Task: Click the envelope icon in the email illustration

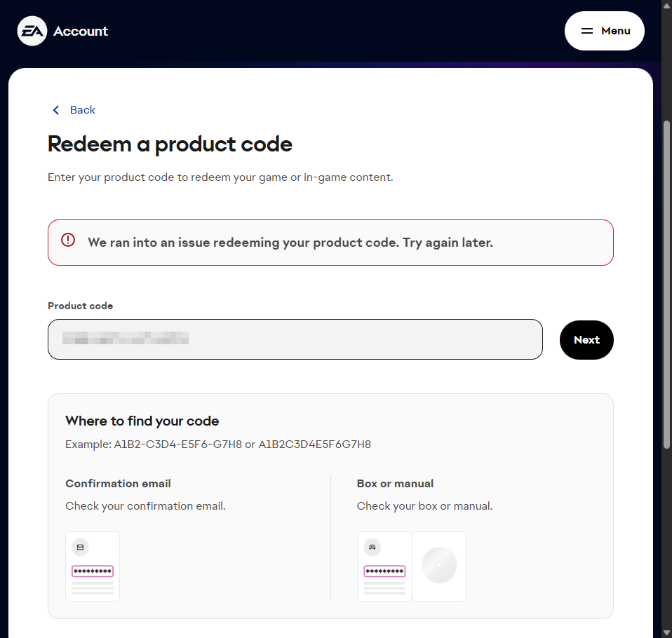Action: 80,548
